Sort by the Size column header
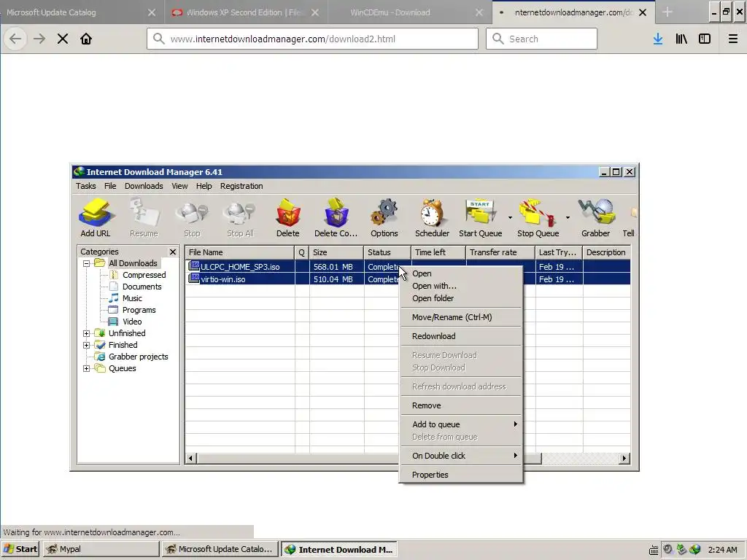The height and width of the screenshot is (560, 747). 337,252
